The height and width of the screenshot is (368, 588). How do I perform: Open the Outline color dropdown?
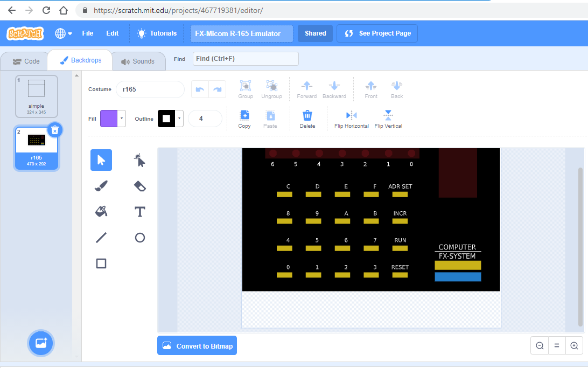pyautogui.click(x=178, y=118)
